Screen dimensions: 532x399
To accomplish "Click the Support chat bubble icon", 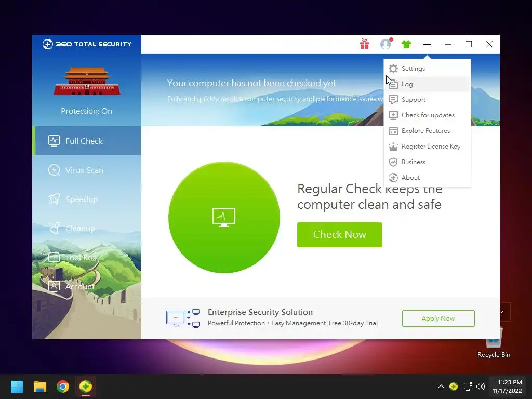I will point(393,100).
